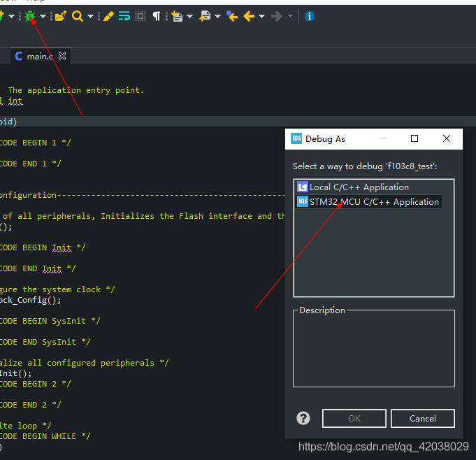Click the 'application entry point' comment line
Image resolution: width=476 pixels, height=460 pixels.
(76, 90)
